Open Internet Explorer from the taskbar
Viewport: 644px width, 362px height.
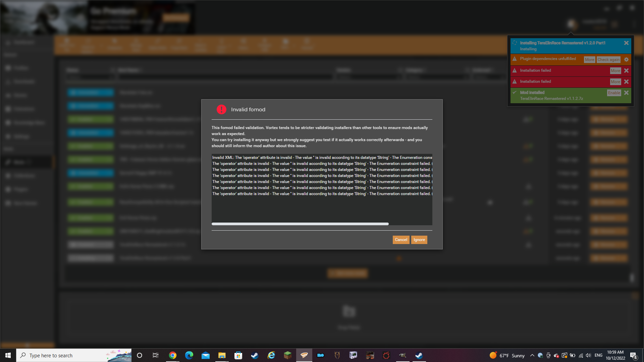[271, 355]
